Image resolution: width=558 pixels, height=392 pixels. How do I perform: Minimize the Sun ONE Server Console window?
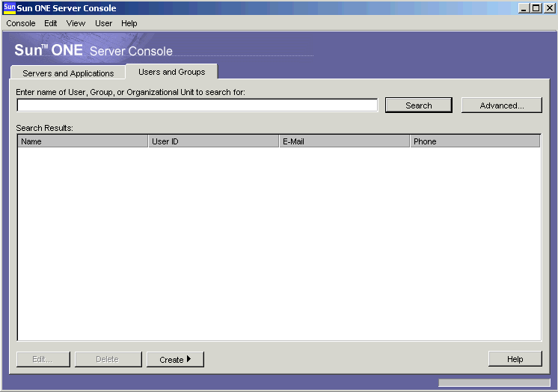[x=523, y=7]
